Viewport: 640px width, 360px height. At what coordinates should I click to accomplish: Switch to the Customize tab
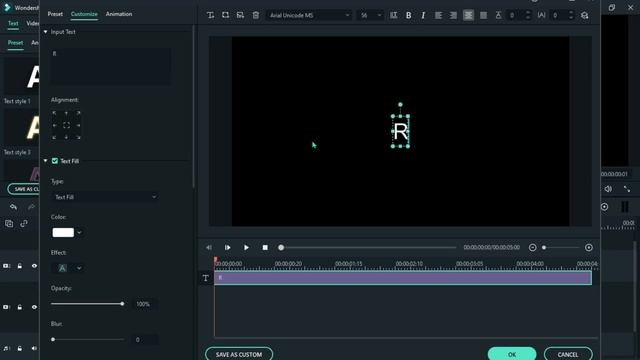click(x=84, y=14)
